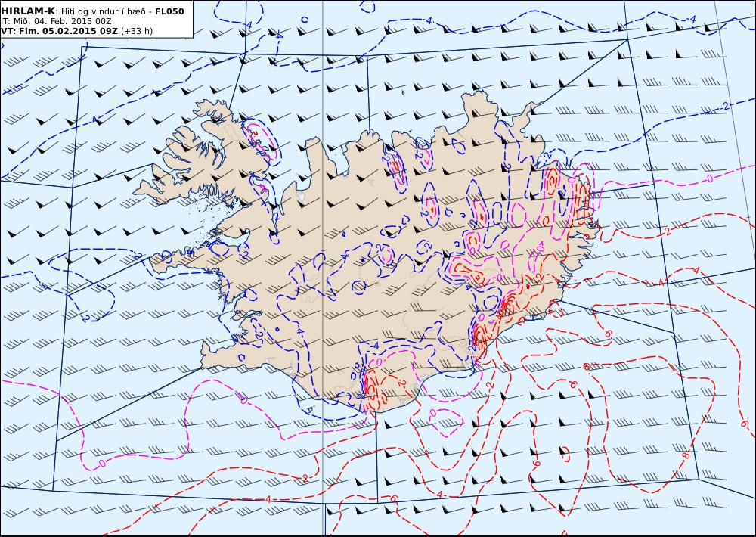756x537 pixels.
Task: Click the valid time 'VT: Fim. 05.02.2015 09Z'
Action: (60, 31)
